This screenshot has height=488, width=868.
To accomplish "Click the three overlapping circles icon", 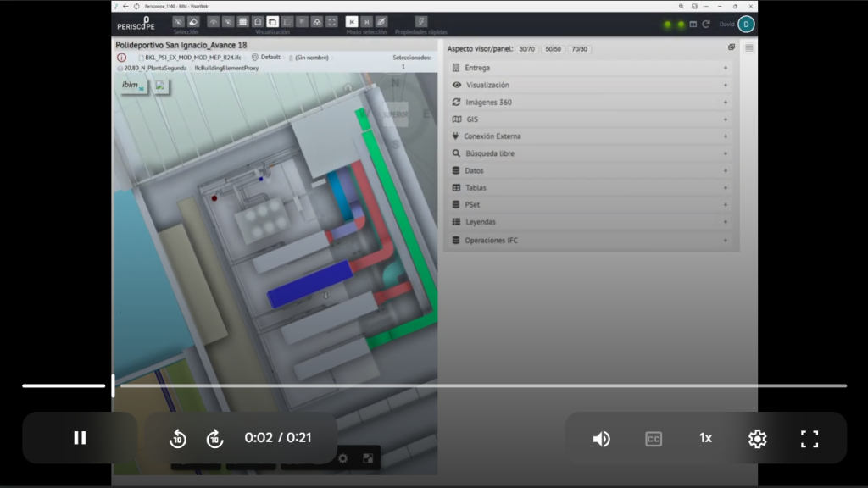I will [x=317, y=21].
